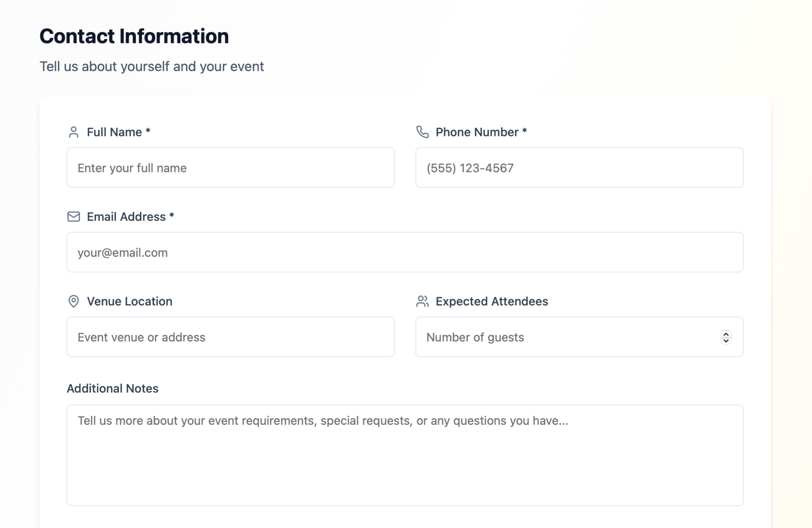Click the Additional Notes label

113,388
